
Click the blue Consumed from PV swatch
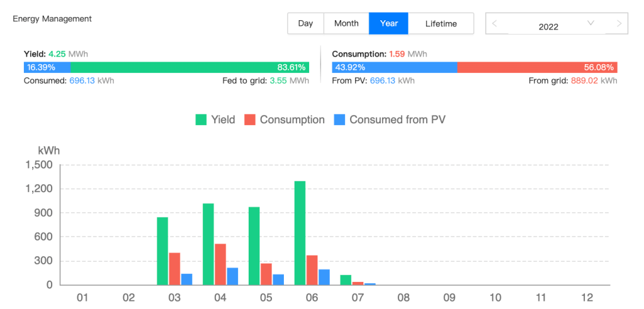339,120
